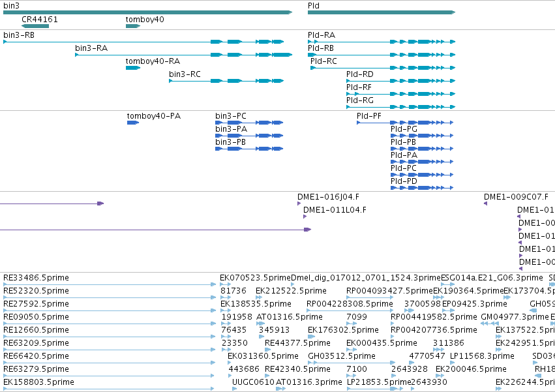Pick the RE63209.5prime alignment
This screenshot has height=392, width=555.
(x=109, y=350)
